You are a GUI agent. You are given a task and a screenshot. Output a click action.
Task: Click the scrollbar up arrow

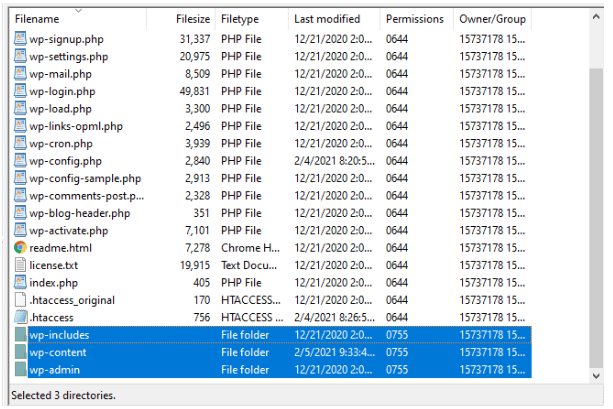[596, 17]
